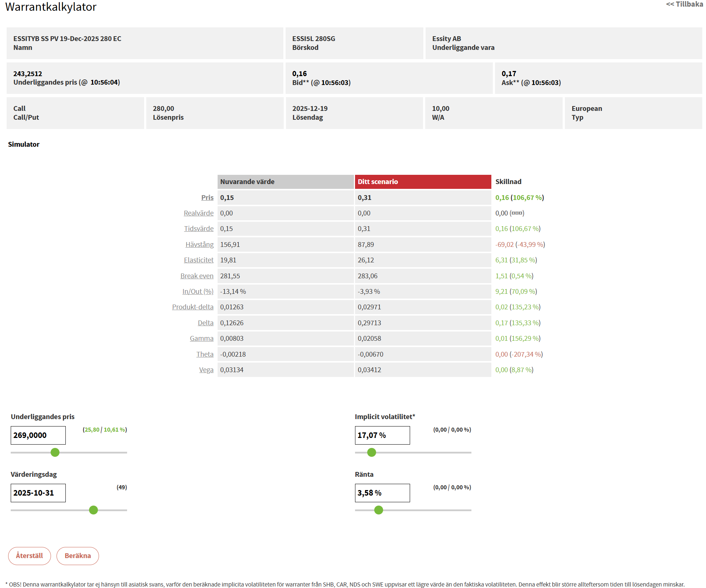The height and width of the screenshot is (588, 706).
Task: Grab the Ränta slider handle
Action: [379, 510]
